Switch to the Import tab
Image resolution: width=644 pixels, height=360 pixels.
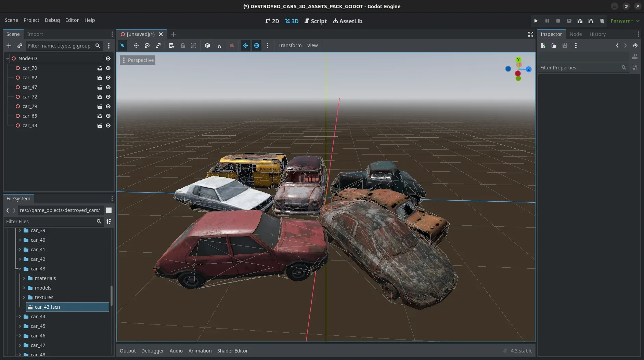35,34
